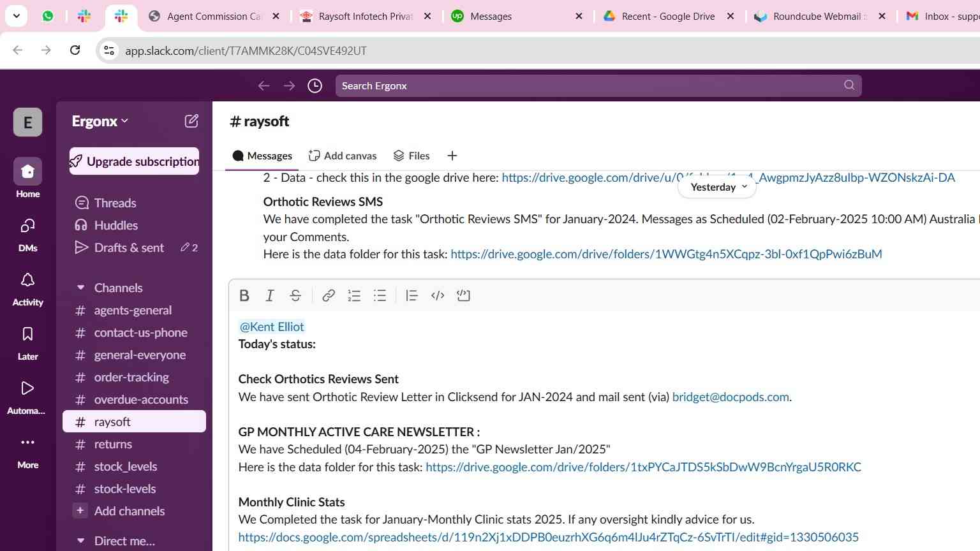
Task: Collapse the Channels section
Action: click(x=80, y=288)
